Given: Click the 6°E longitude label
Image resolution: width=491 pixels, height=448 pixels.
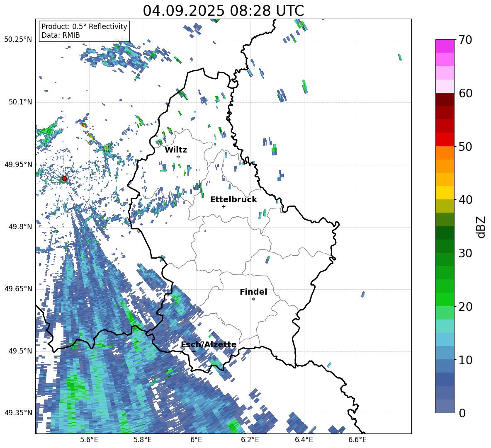Looking at the screenshot, I should (196, 440).
